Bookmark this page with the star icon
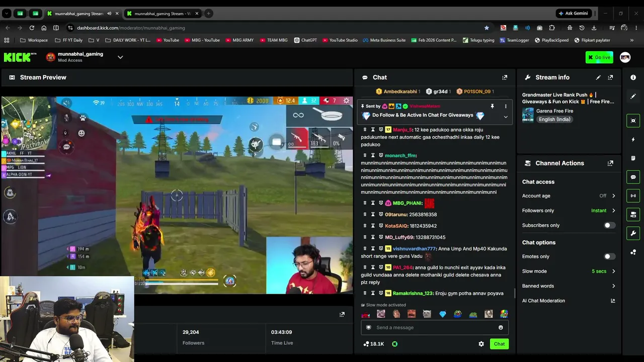This screenshot has width=644, height=362. (x=487, y=28)
